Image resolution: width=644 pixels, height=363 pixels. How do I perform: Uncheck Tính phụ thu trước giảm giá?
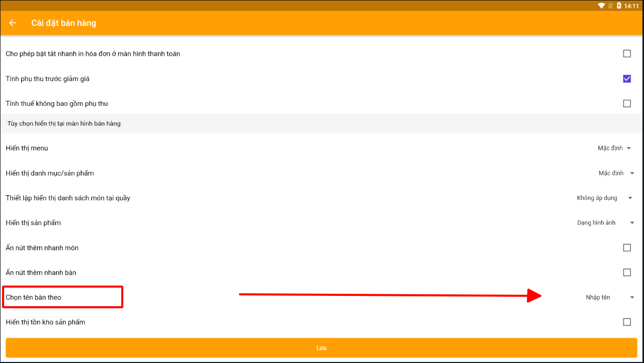click(x=626, y=78)
